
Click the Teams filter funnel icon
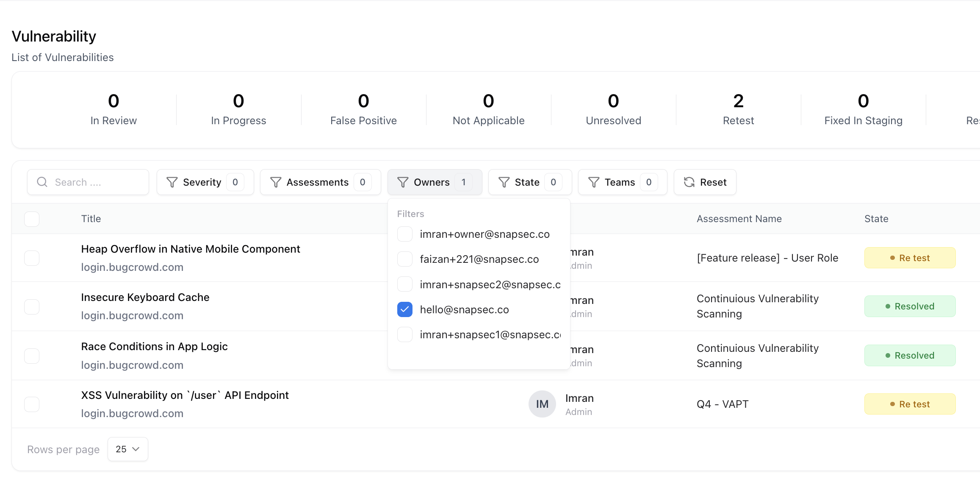(594, 182)
